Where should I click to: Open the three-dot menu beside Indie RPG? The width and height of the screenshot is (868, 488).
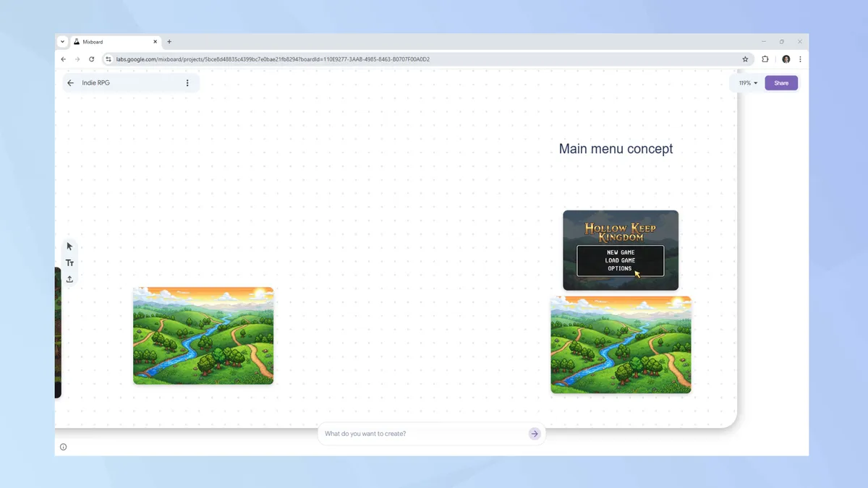point(187,82)
